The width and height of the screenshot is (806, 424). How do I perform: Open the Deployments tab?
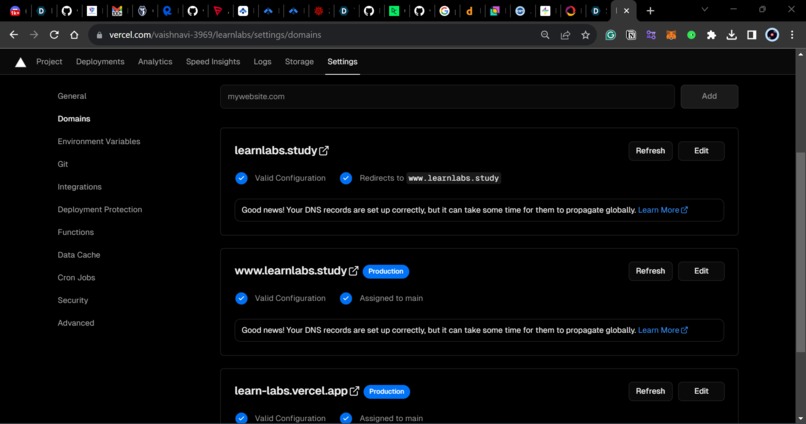(100, 62)
